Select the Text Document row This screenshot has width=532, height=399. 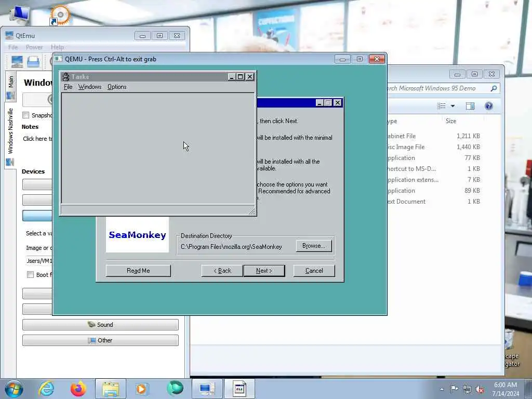tap(434, 201)
